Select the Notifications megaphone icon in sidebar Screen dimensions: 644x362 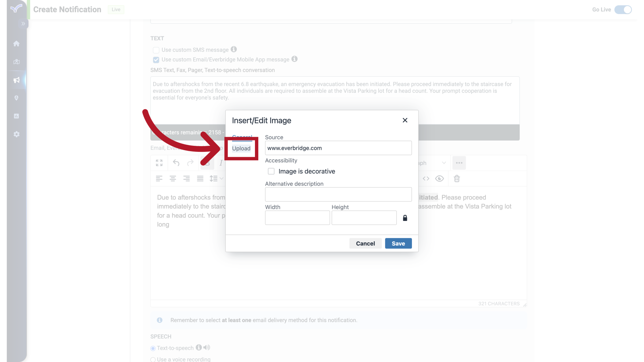(16, 80)
